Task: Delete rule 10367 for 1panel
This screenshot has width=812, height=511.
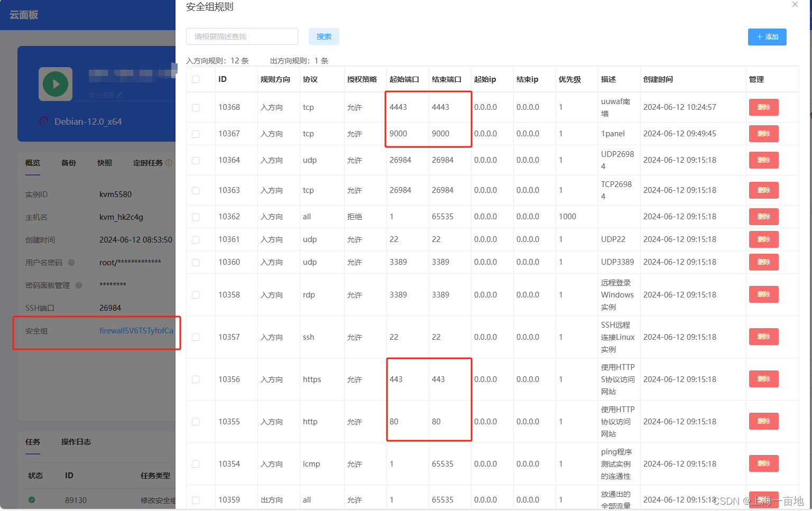Action: tap(764, 134)
